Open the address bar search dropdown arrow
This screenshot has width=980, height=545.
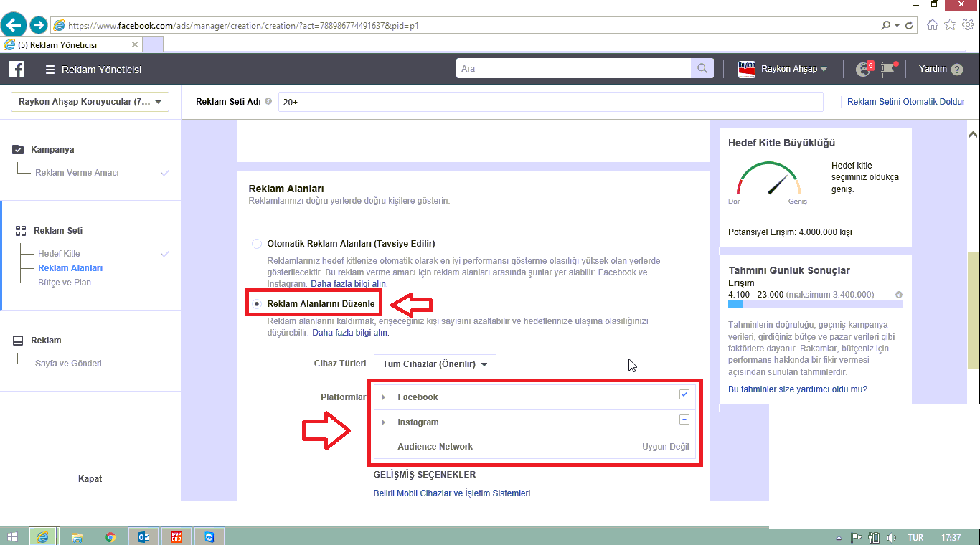coord(896,25)
